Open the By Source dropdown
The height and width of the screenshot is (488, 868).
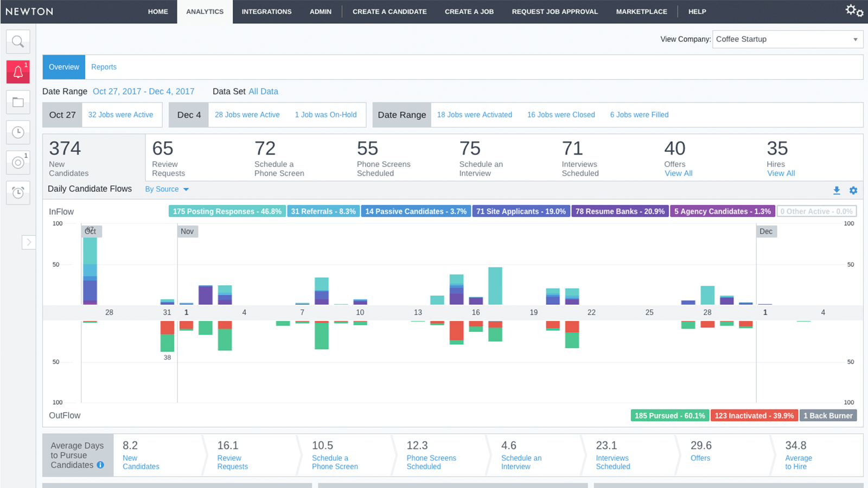pos(167,189)
